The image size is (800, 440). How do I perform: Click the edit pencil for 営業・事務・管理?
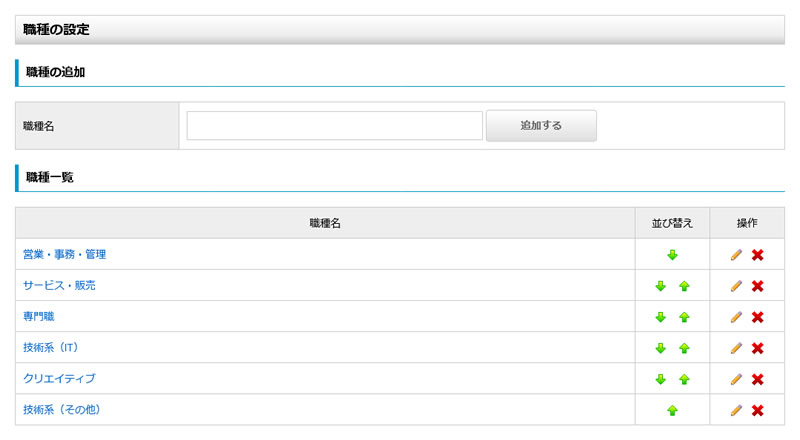(736, 255)
